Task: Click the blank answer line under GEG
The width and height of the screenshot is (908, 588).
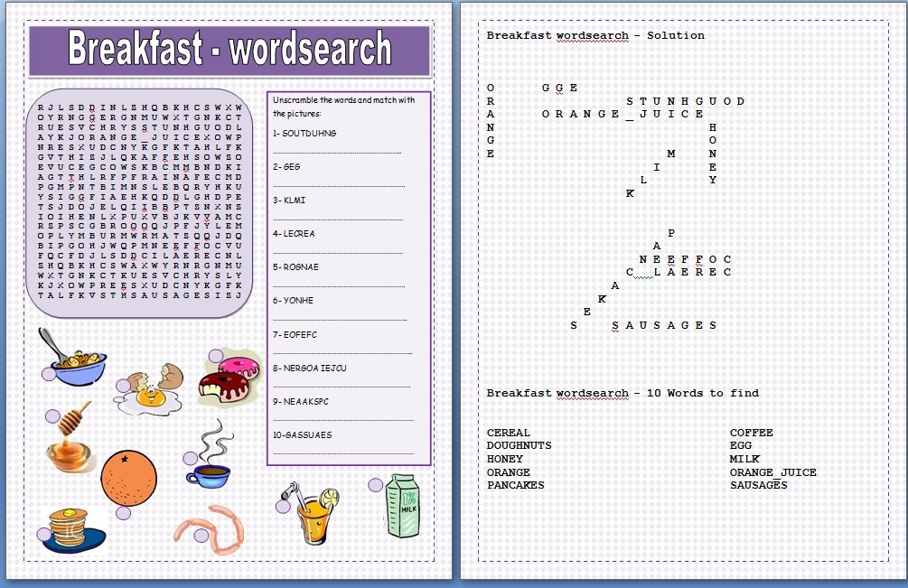Action: [x=339, y=186]
